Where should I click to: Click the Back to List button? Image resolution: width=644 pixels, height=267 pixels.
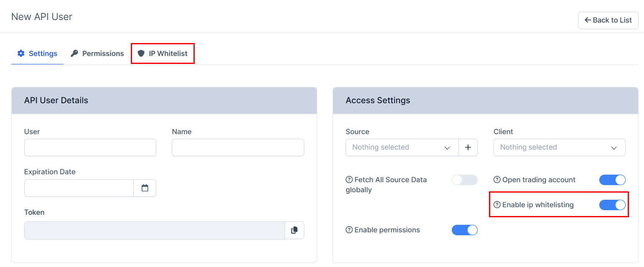point(608,20)
